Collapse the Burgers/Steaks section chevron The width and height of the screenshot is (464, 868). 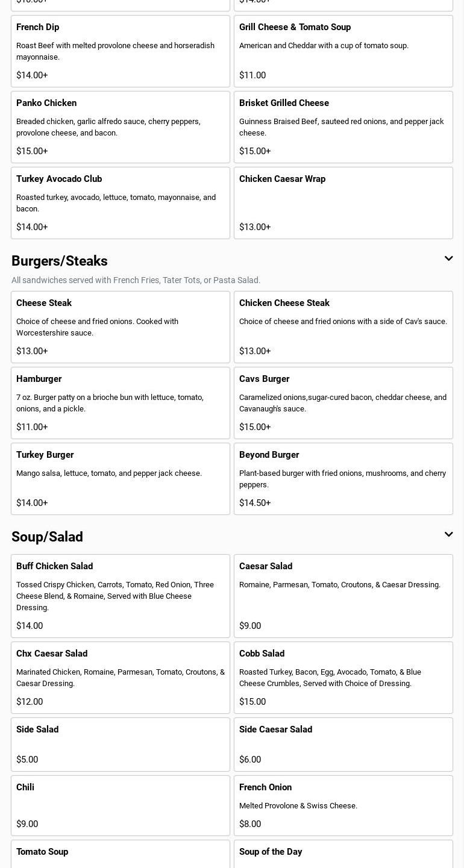[x=448, y=259]
